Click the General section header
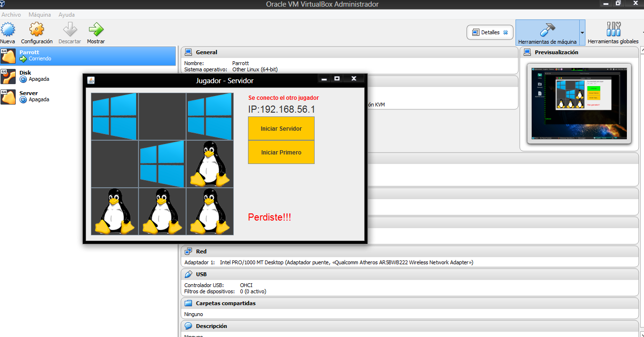The width and height of the screenshot is (644, 337). 349,52
